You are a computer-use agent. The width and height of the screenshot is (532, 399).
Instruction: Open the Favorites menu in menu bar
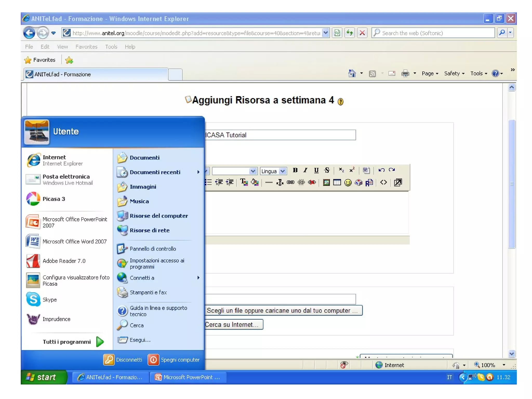point(86,47)
